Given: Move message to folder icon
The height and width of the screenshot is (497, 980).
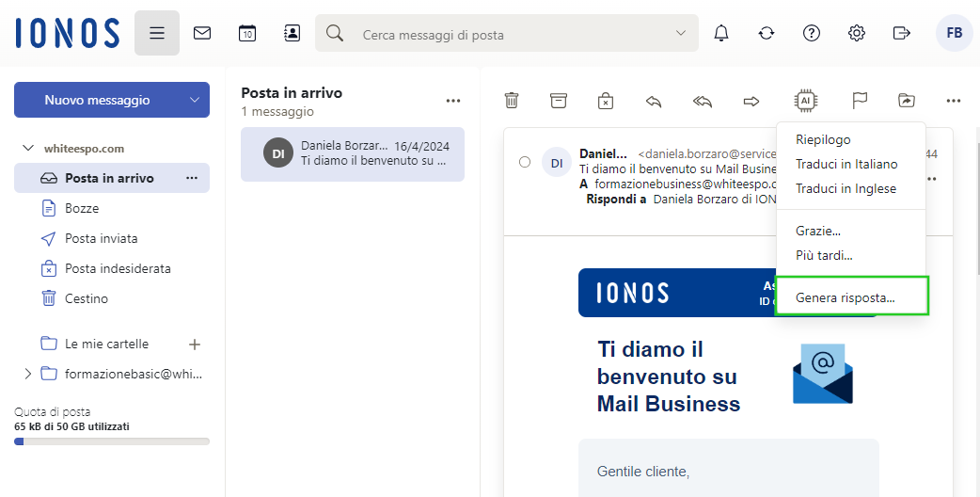Looking at the screenshot, I should click(x=907, y=100).
